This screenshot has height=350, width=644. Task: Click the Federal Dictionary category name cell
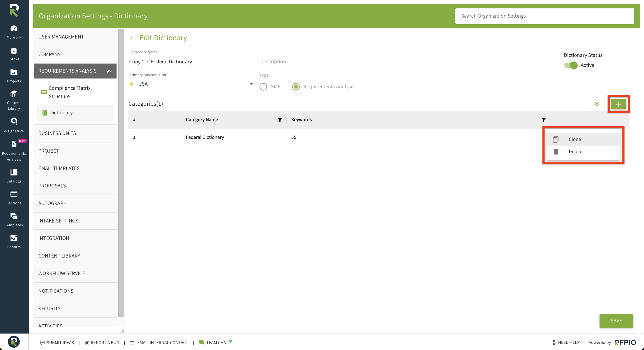(205, 137)
